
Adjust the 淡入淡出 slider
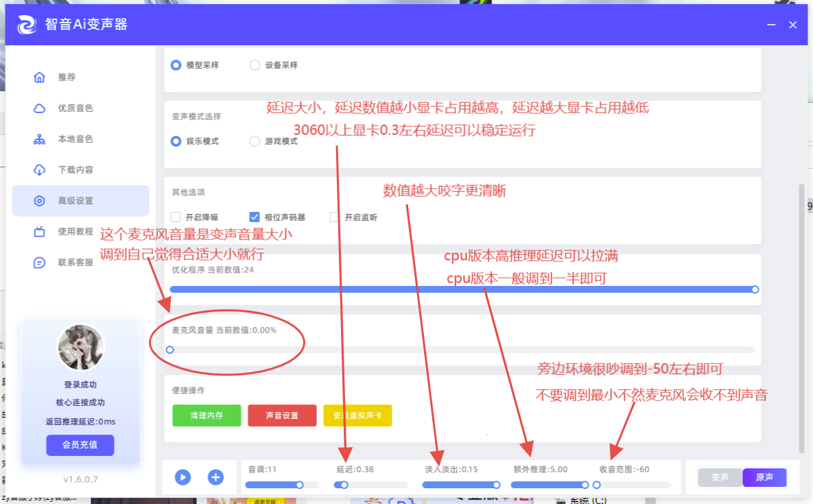point(462,485)
